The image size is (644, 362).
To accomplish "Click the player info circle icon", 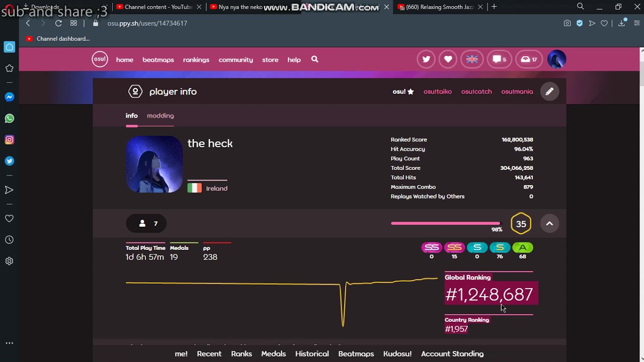I will pos(135,92).
